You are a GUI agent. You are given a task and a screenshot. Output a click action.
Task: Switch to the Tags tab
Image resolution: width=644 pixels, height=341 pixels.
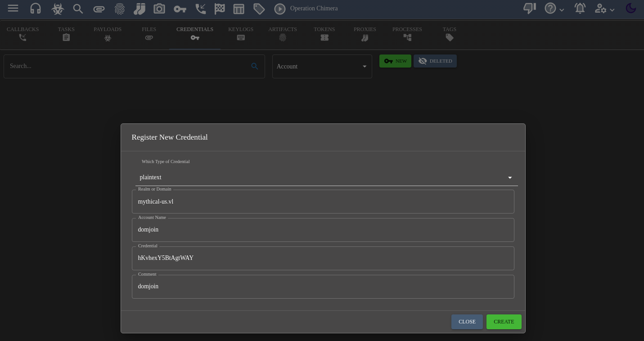[450, 34]
